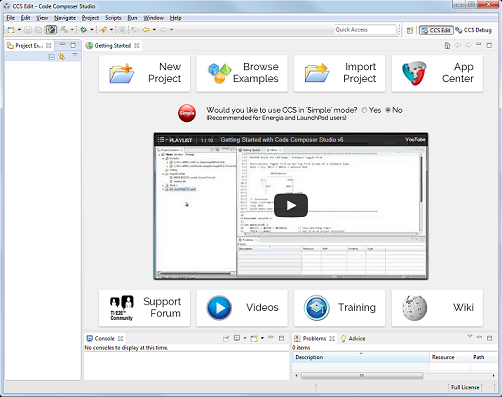Click the Save toolbar icon

click(x=28, y=30)
